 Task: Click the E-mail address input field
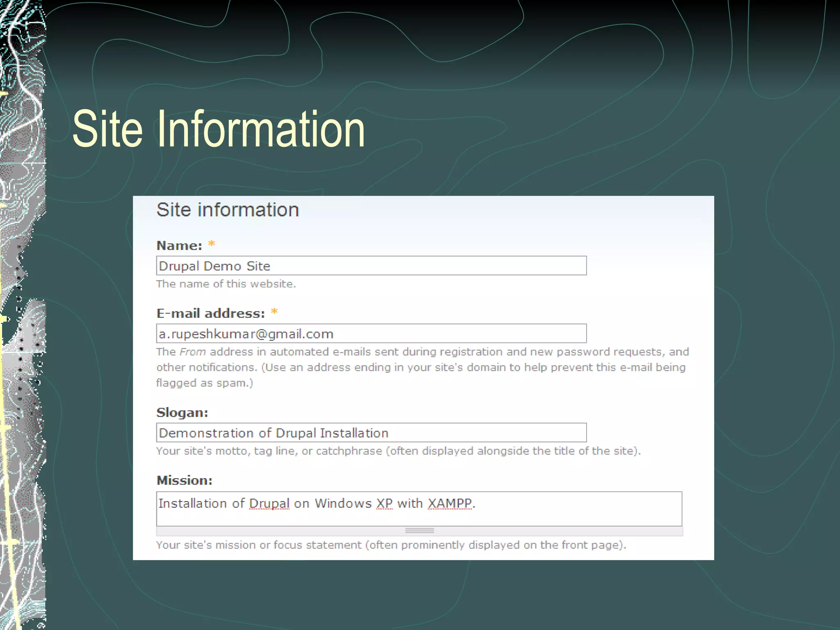[371, 333]
